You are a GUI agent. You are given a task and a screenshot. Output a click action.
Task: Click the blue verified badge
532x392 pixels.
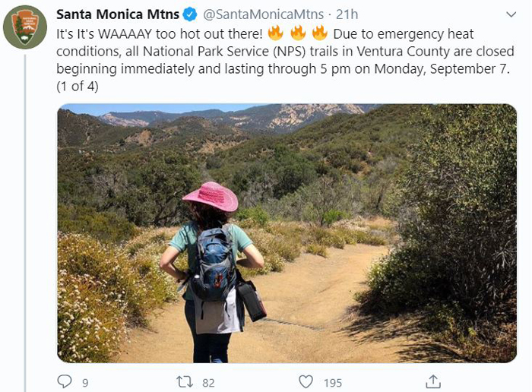pyautogui.click(x=190, y=14)
